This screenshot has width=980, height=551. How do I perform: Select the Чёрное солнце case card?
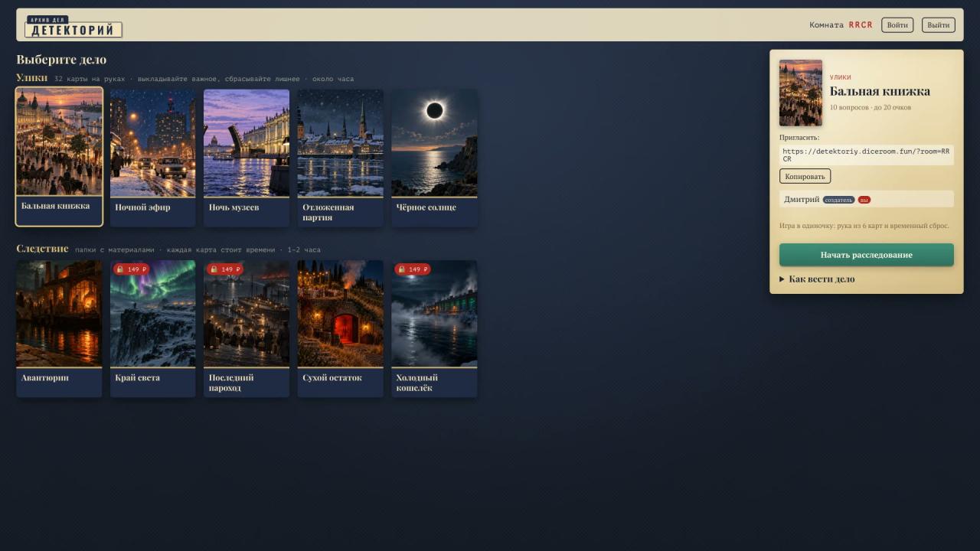pyautogui.click(x=434, y=158)
